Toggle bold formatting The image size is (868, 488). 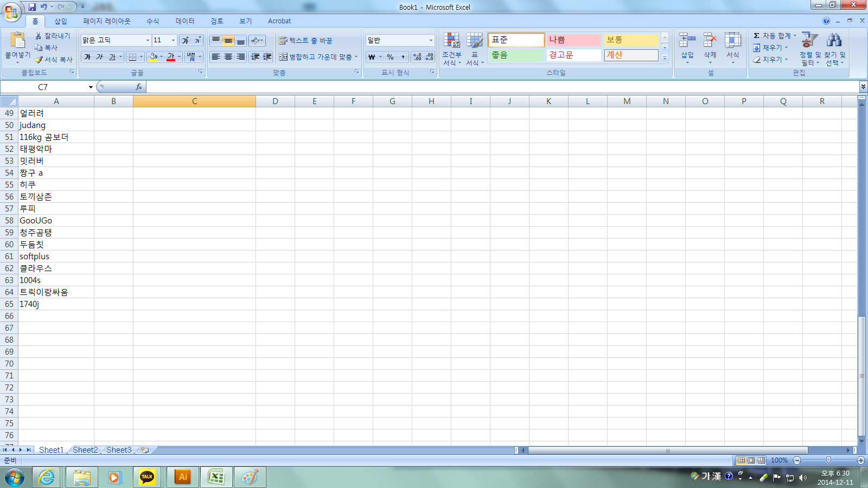[x=87, y=57]
